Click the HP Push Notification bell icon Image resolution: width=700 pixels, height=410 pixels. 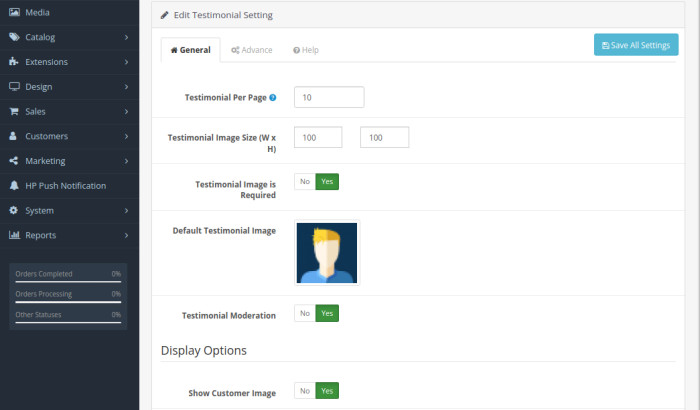pos(14,185)
